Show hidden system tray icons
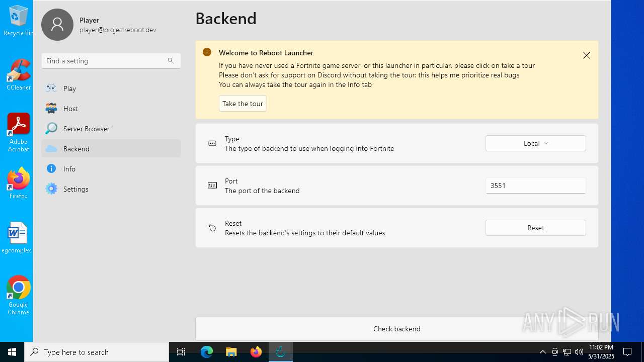The height and width of the screenshot is (362, 644). click(543, 352)
